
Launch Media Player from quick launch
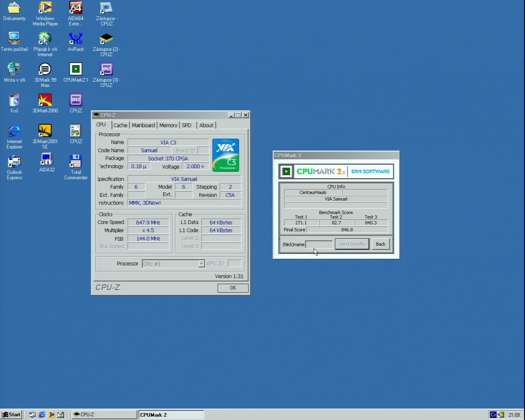pos(51,415)
